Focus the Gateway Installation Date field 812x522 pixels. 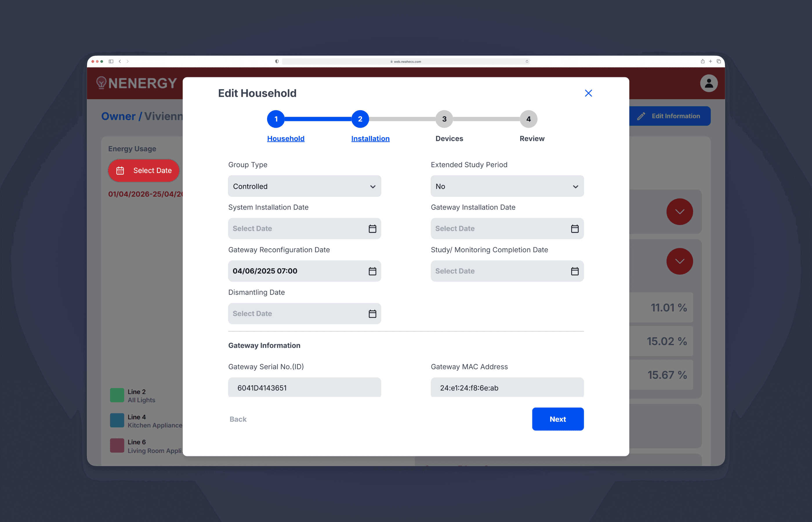(x=507, y=229)
